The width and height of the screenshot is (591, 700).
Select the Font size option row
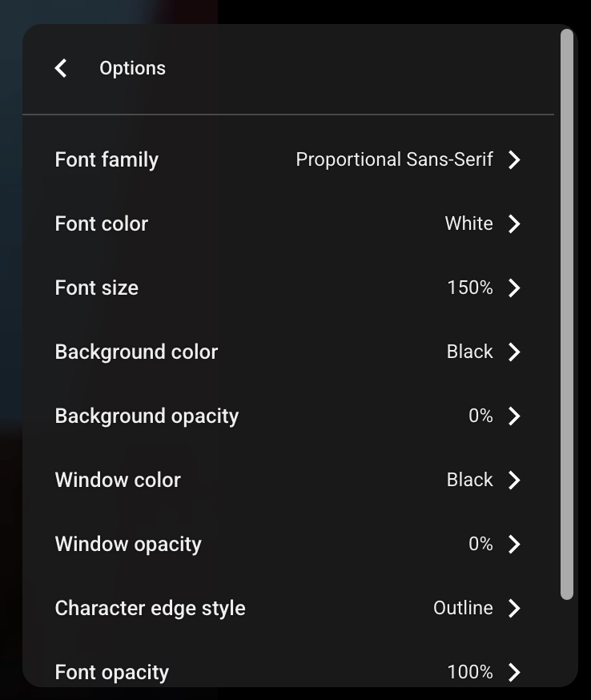point(288,288)
